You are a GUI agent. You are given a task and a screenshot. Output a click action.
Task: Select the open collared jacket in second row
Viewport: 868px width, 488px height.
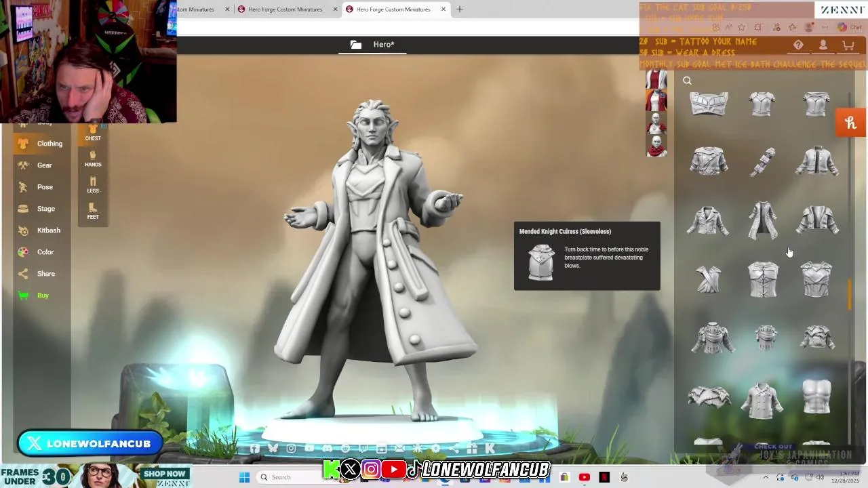[816, 161]
